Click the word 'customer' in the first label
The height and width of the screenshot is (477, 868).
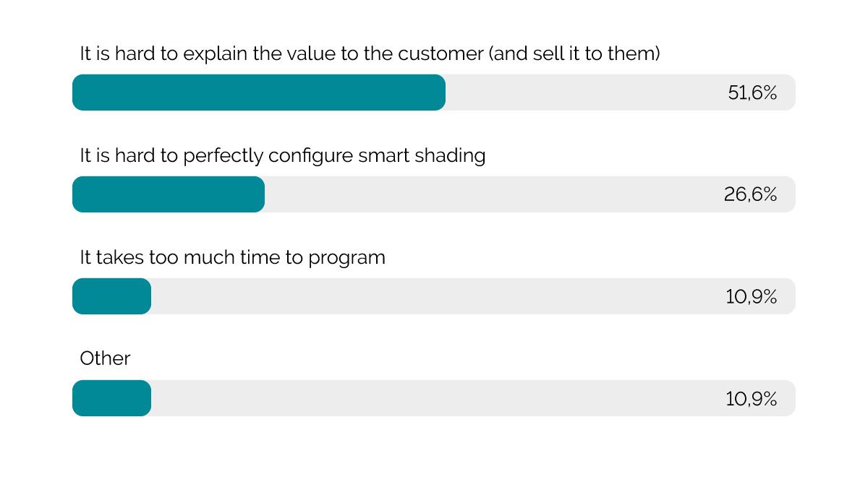441,54
